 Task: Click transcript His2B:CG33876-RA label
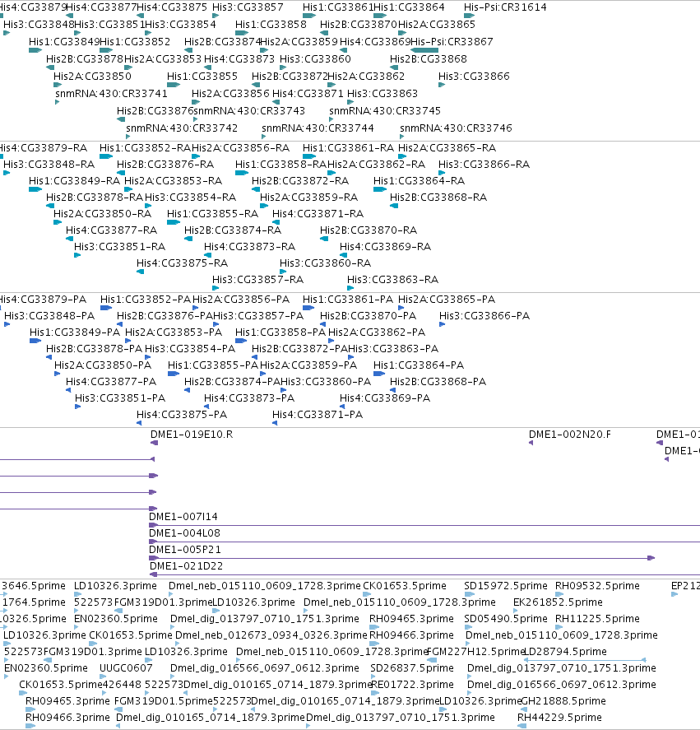[x=165, y=165]
